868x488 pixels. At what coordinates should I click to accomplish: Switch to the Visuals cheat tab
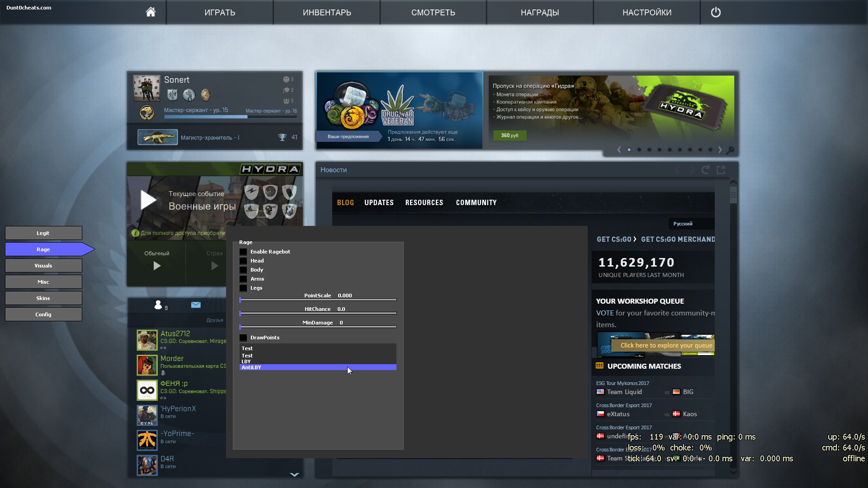43,266
